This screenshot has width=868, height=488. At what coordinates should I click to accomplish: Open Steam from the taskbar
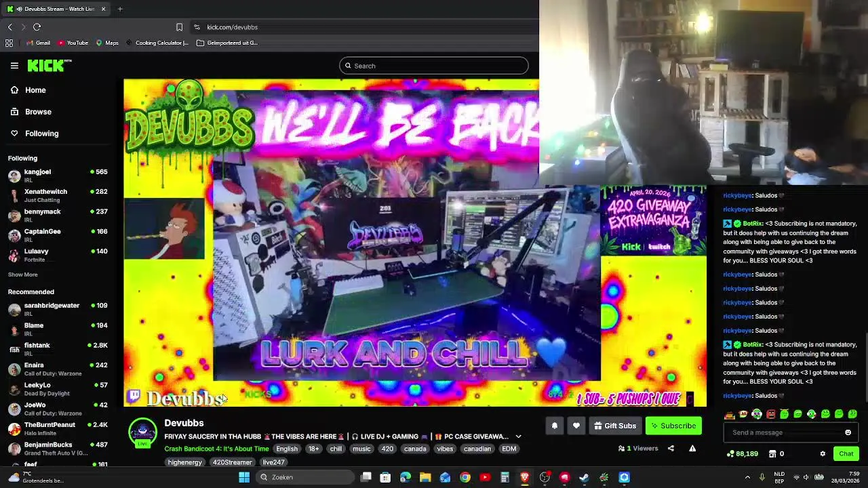tap(585, 477)
